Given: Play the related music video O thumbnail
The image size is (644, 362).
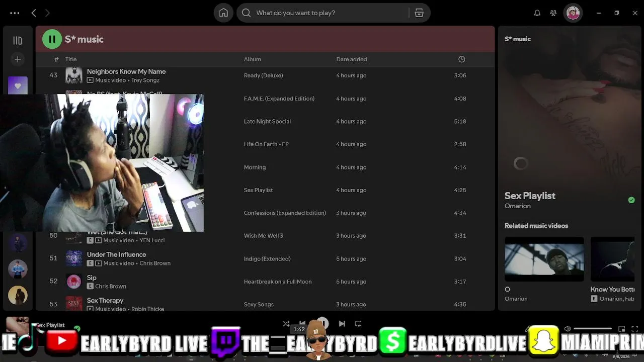Looking at the screenshot, I should [544, 259].
